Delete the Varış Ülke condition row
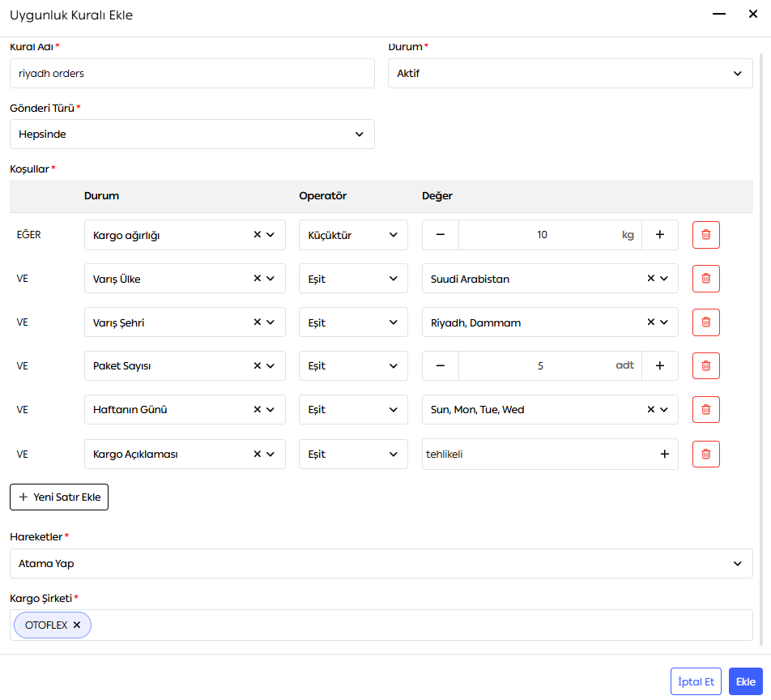Screen dimensions: 771x700 coord(705,279)
